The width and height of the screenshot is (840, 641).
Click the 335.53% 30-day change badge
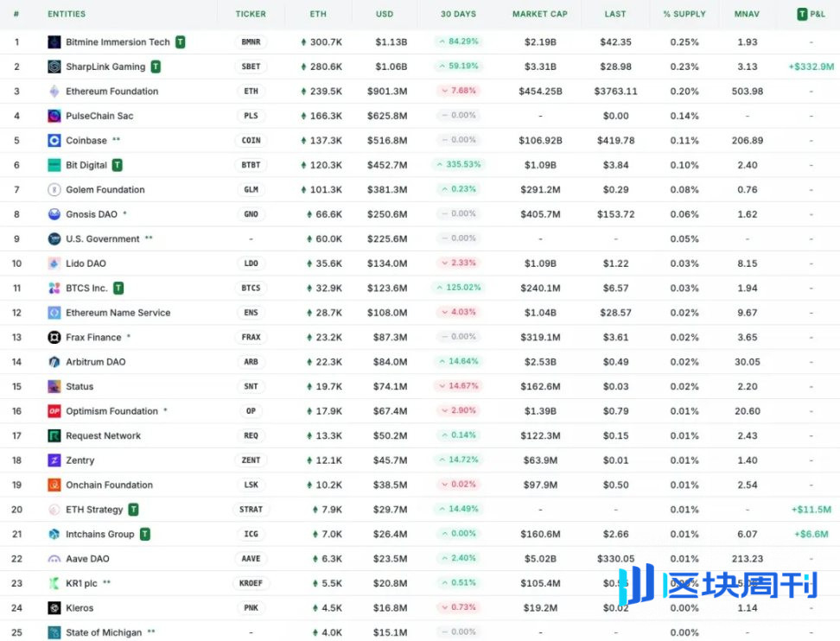tap(459, 164)
